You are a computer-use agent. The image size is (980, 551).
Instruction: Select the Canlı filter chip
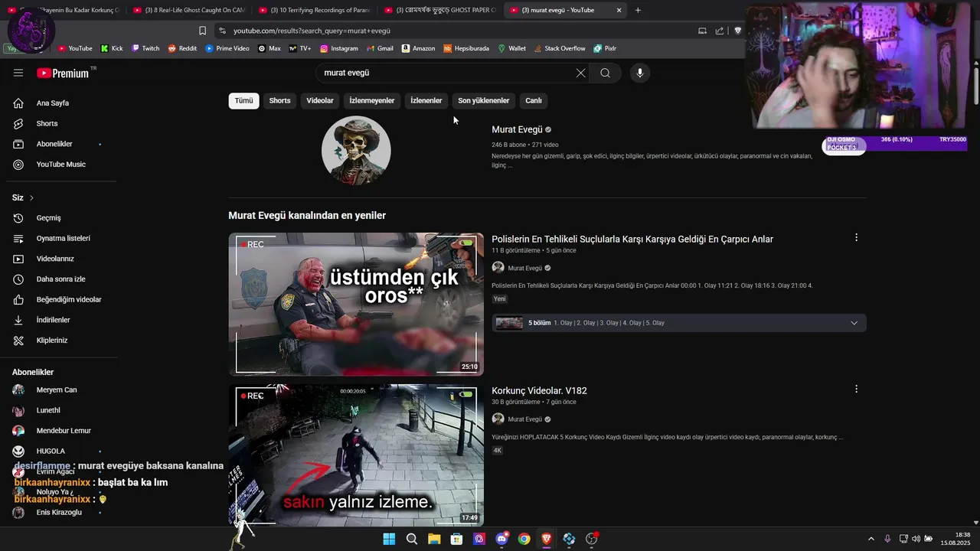point(534,100)
